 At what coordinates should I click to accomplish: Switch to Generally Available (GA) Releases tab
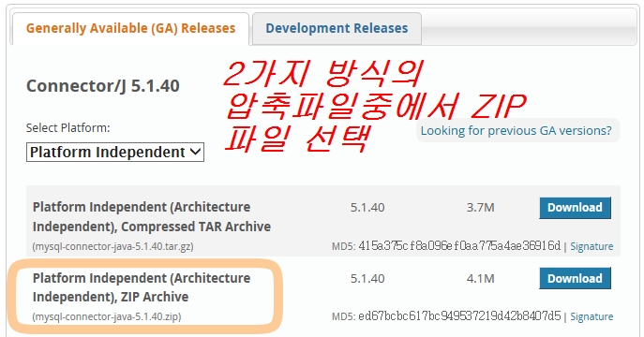(130, 28)
